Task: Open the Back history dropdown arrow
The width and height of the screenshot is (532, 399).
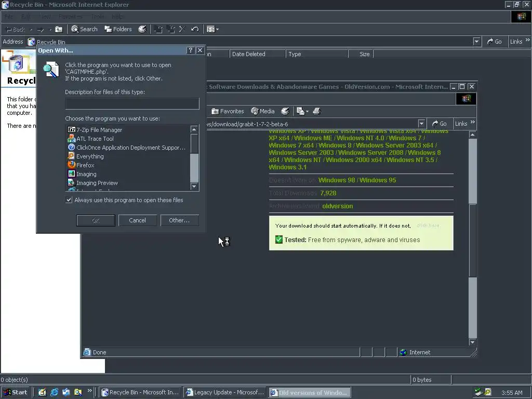Action: click(31, 30)
